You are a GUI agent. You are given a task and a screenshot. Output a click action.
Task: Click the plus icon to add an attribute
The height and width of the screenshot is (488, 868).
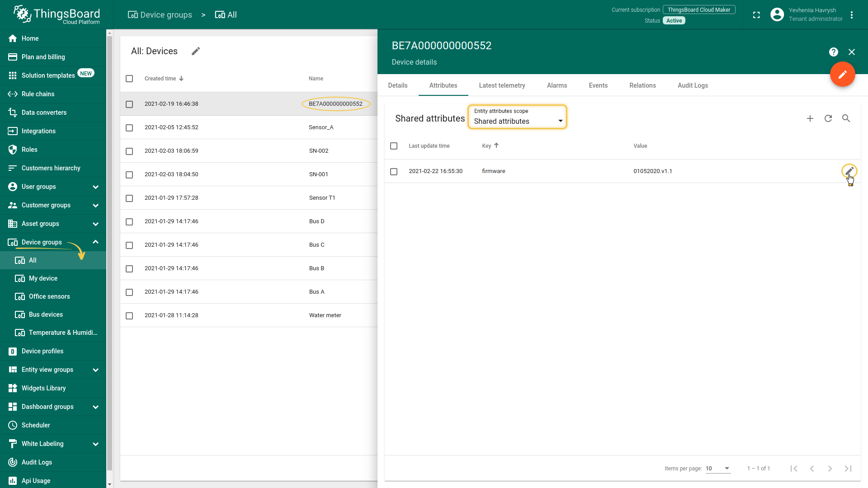[x=810, y=118]
